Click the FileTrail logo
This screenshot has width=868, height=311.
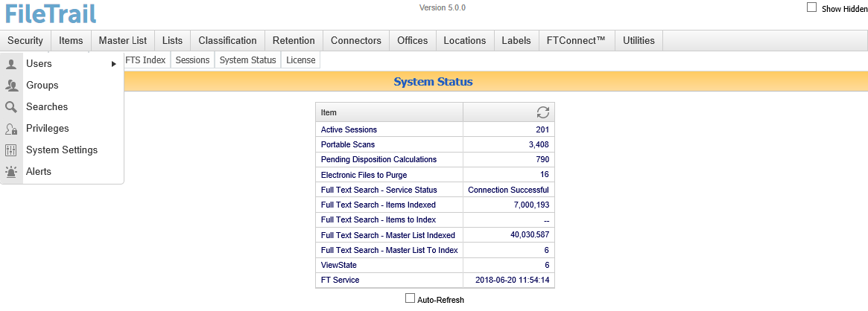pos(51,13)
